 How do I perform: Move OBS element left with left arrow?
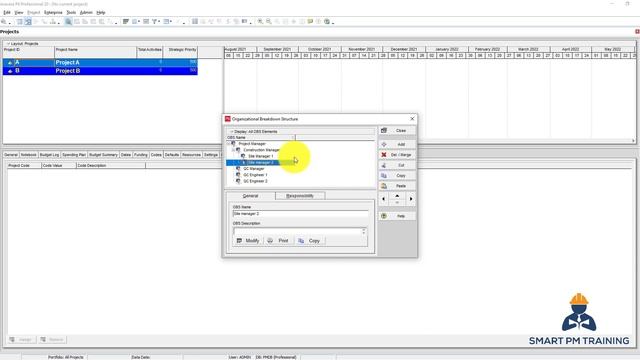pos(383,199)
